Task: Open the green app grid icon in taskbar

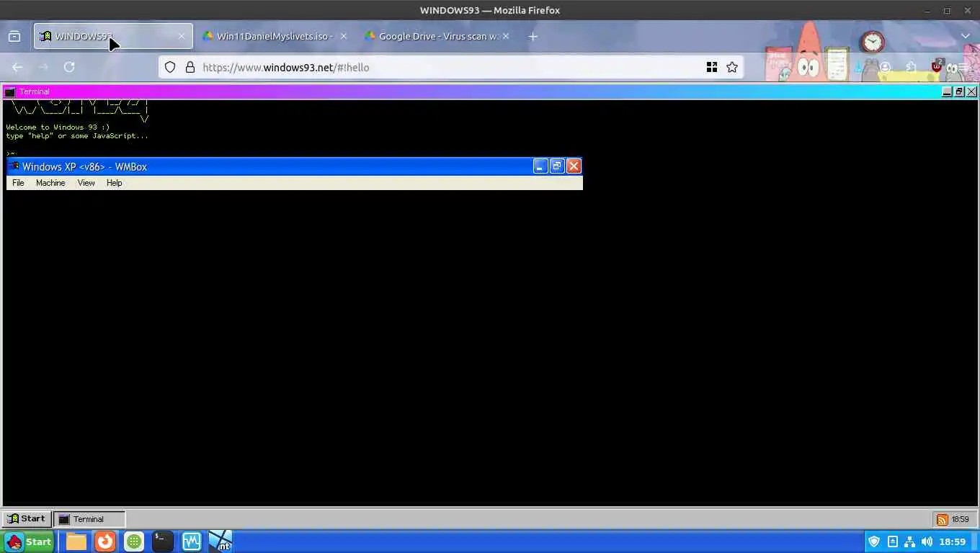Action: (134, 541)
